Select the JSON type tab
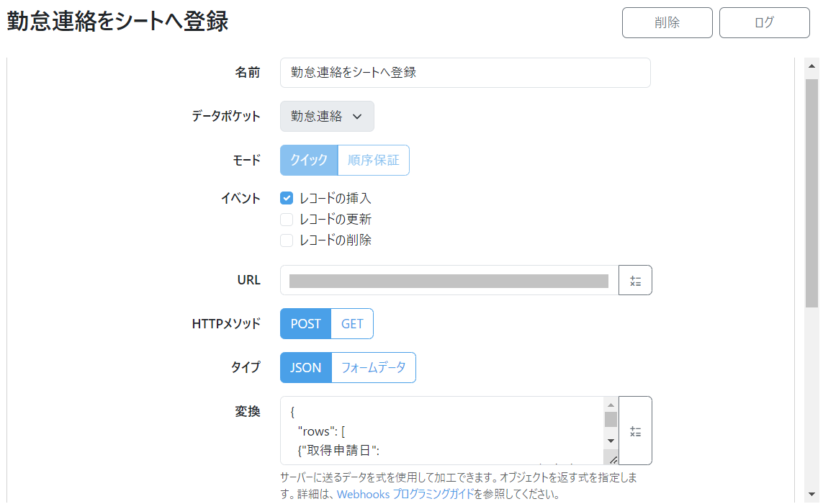823x504 pixels. click(305, 367)
